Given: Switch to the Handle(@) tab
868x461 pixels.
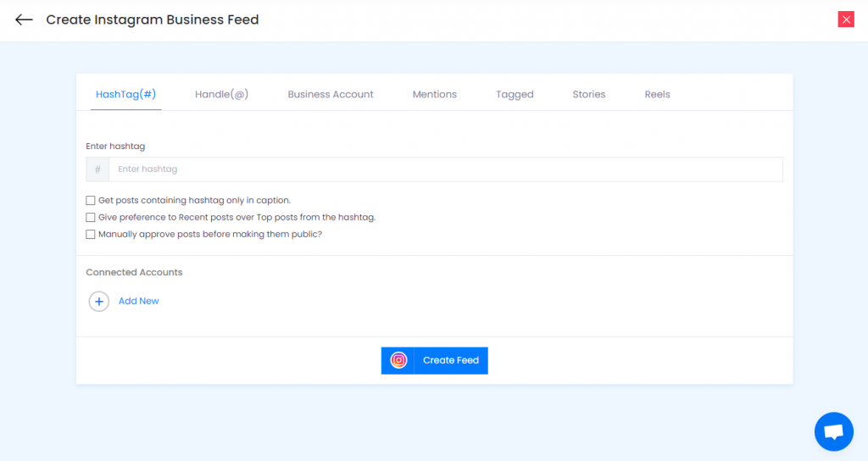Looking at the screenshot, I should point(221,94).
